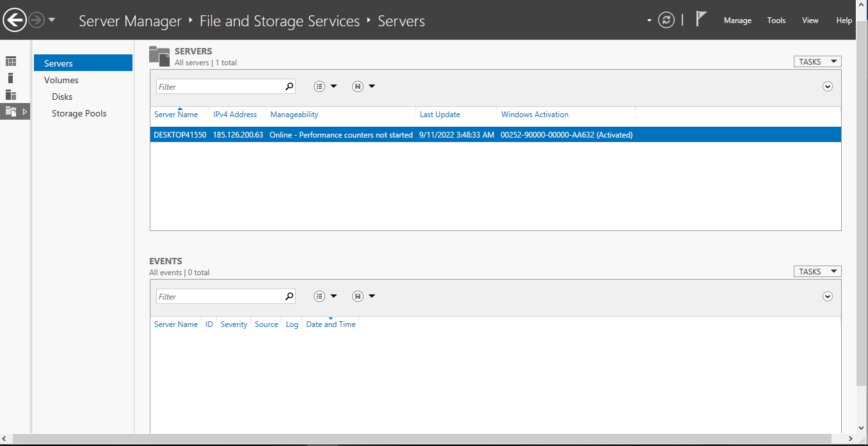The width and height of the screenshot is (868, 446).
Task: Open the Manage menu
Action: [x=737, y=20]
